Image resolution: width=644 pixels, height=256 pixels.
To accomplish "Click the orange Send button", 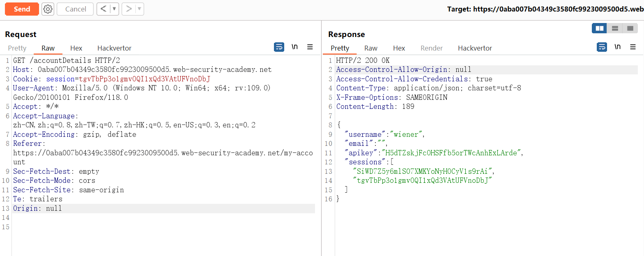I will click(x=22, y=9).
